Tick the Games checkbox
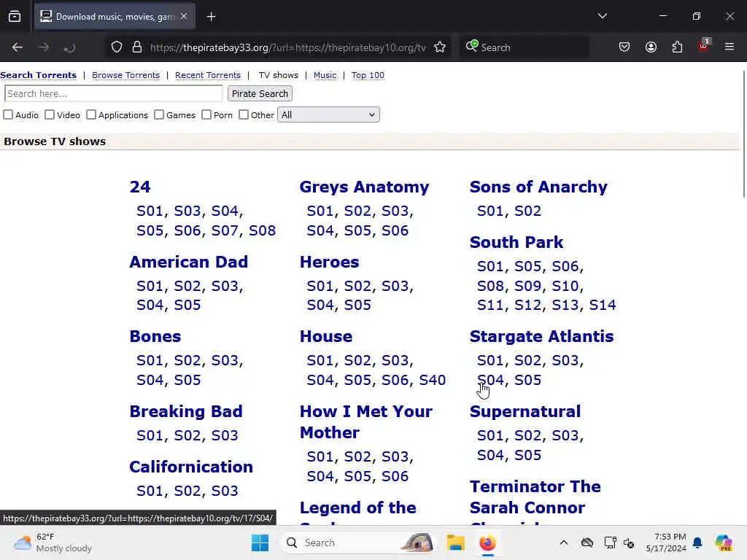747x560 pixels. [x=159, y=114]
